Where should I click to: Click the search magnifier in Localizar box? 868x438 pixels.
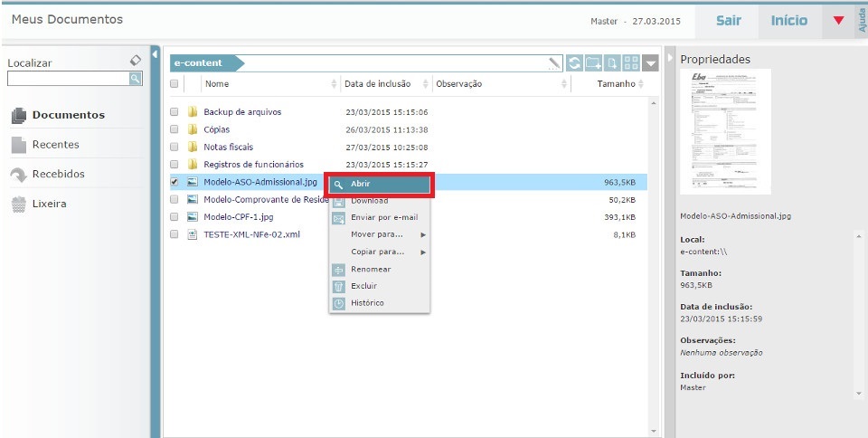click(x=136, y=79)
